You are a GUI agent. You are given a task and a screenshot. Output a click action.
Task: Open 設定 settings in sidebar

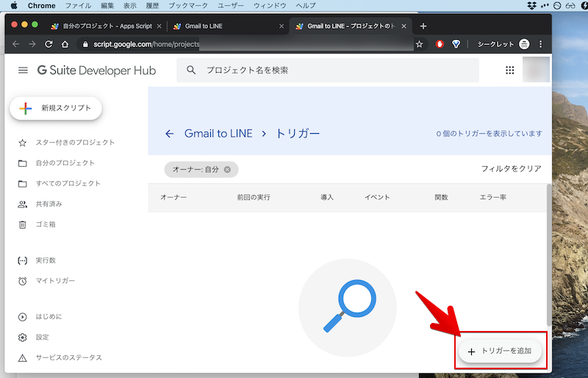43,337
